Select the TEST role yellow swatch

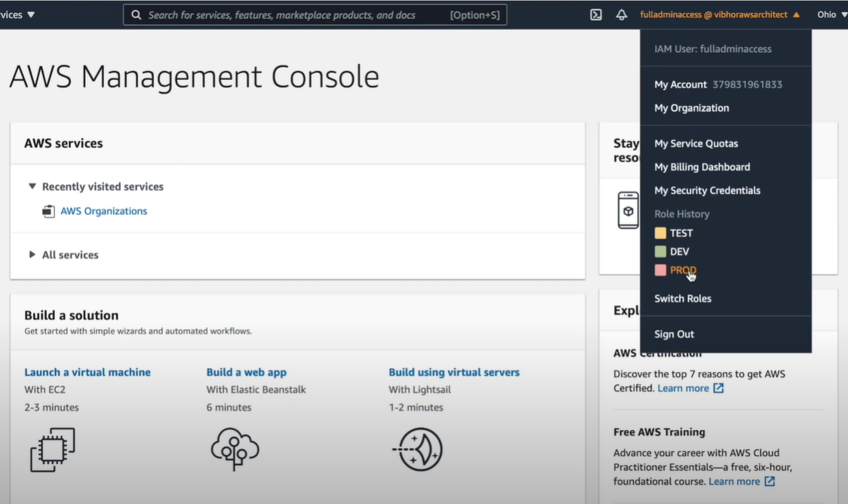(660, 233)
